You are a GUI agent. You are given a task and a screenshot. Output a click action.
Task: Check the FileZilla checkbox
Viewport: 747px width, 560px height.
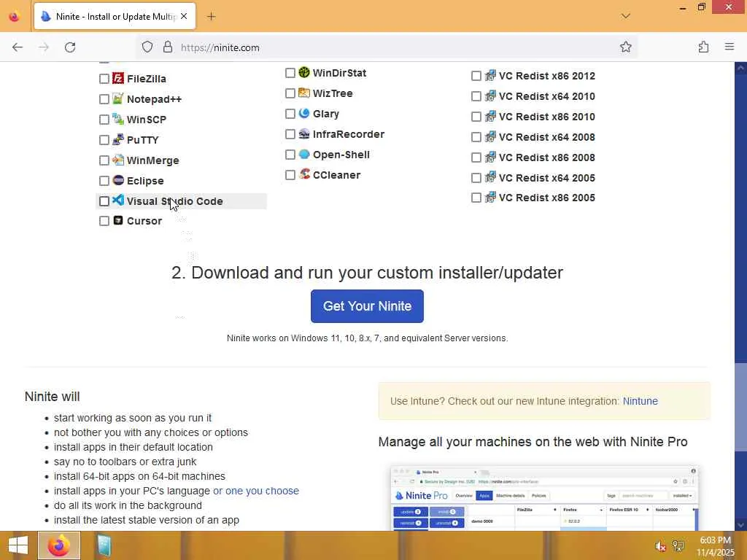point(104,79)
